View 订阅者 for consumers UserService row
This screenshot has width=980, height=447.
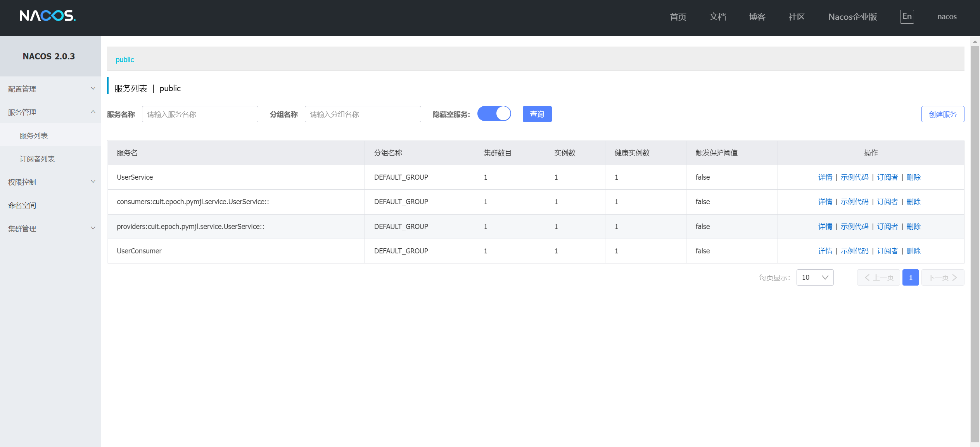[887, 202]
